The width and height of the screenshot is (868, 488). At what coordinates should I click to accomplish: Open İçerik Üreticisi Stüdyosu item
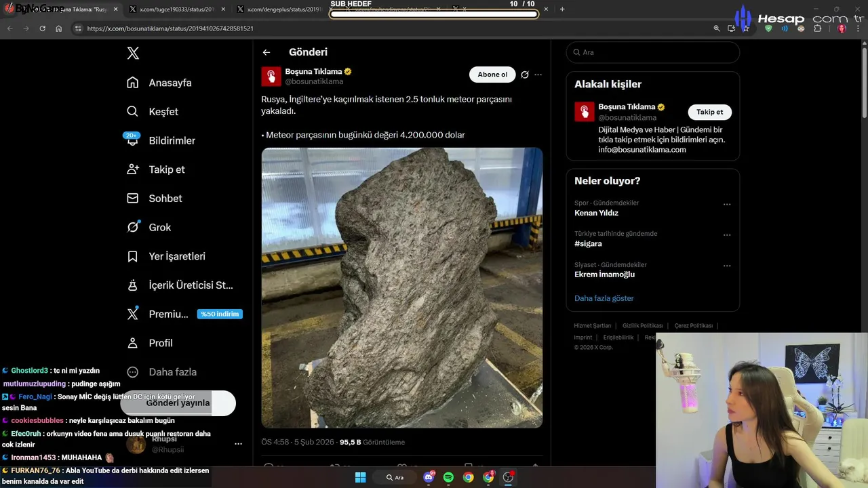click(180, 285)
